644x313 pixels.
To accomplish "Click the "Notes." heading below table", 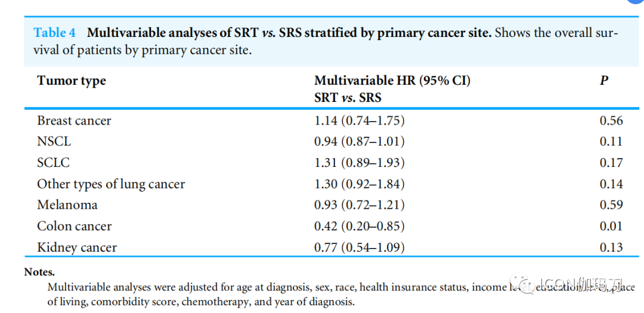I will [x=39, y=272].
